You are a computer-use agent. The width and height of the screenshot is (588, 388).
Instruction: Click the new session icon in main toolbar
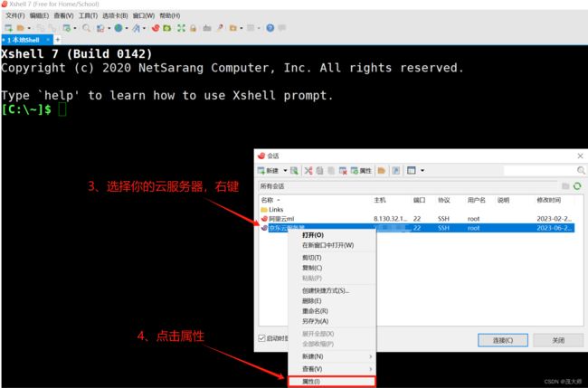9,28
